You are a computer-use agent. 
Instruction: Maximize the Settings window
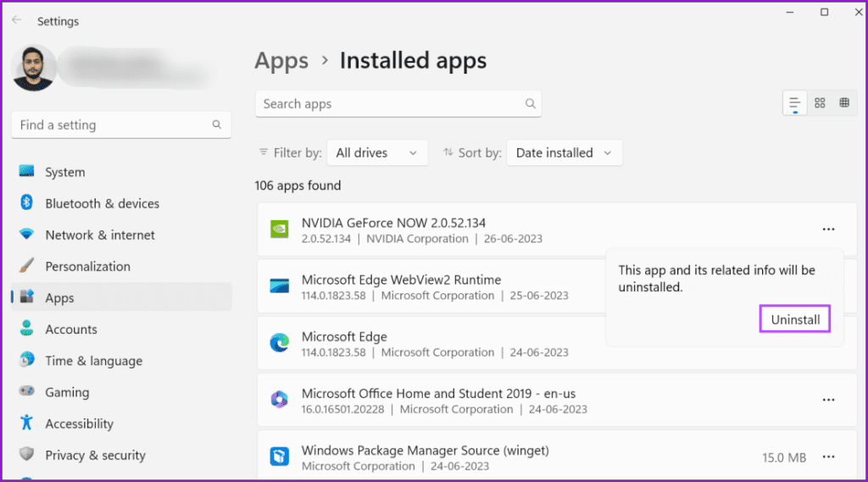click(x=824, y=12)
